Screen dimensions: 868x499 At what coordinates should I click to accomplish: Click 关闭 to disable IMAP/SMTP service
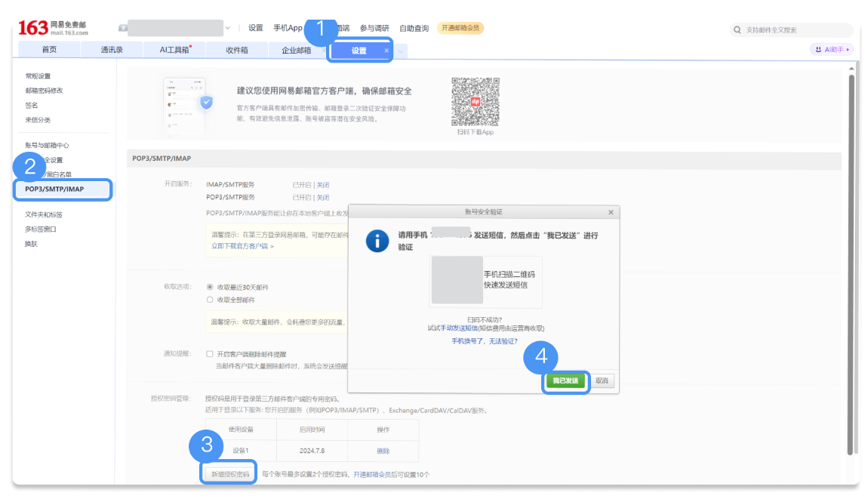coord(323,184)
